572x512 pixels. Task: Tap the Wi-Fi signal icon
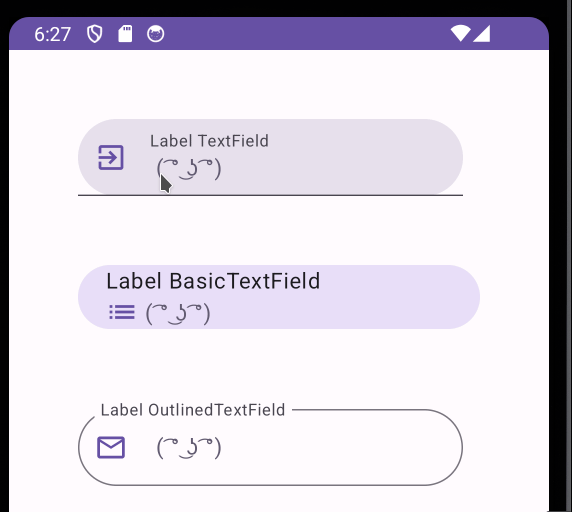pos(460,34)
